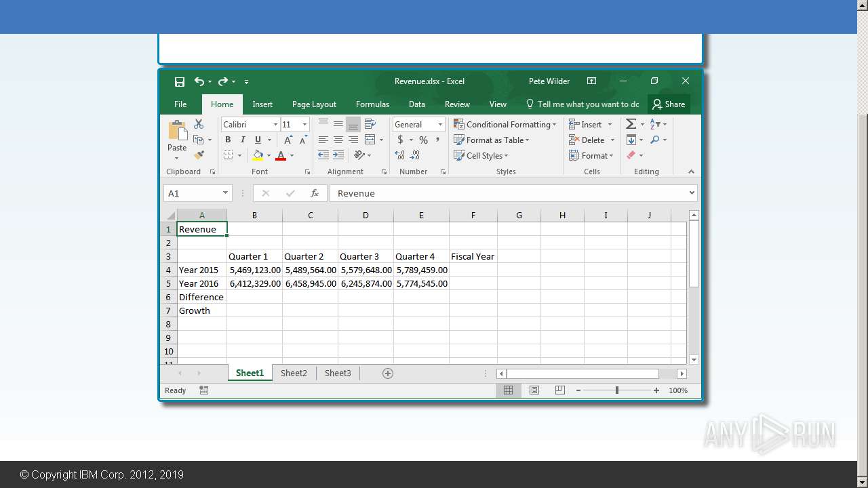The image size is (868, 488).
Task: Click the Tell me search field
Action: point(583,104)
